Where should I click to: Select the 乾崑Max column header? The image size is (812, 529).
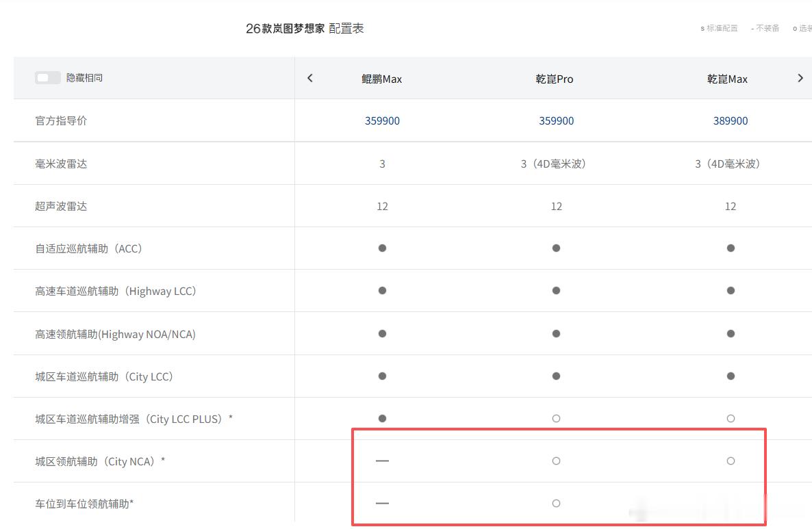tap(728, 79)
